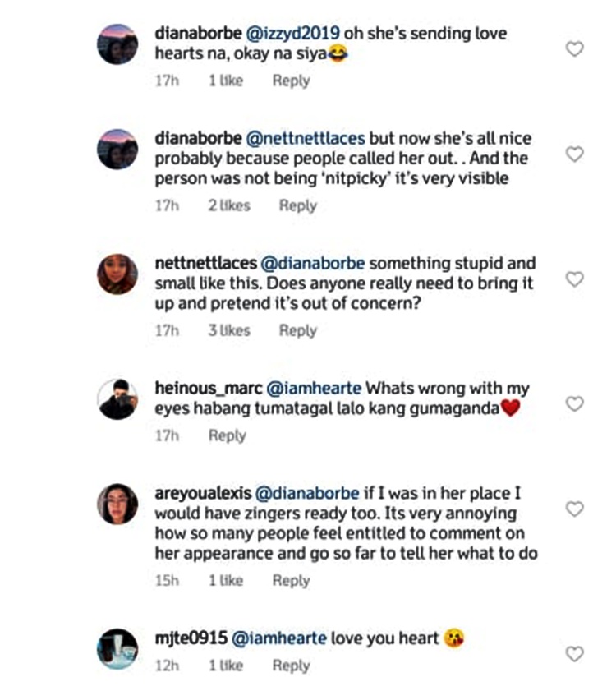Open @iamhearte mention in heinous_marc's comment
This screenshot has height=691, width=616.
319,389
